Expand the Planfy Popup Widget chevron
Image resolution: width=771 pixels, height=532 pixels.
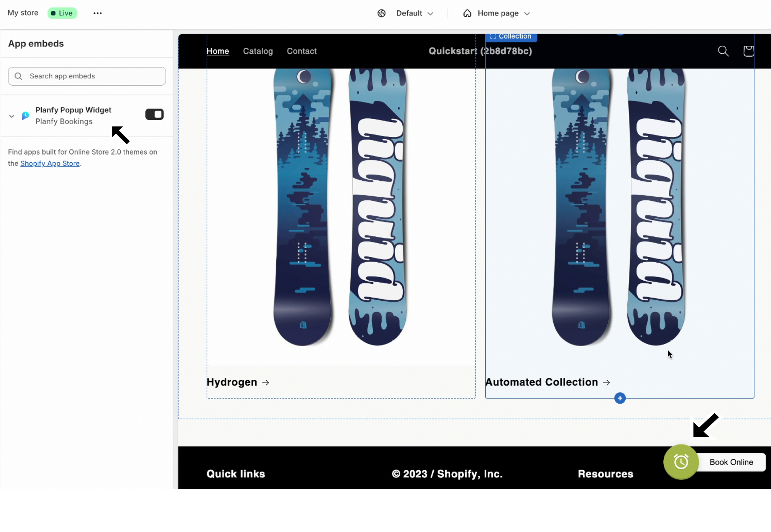(x=12, y=116)
